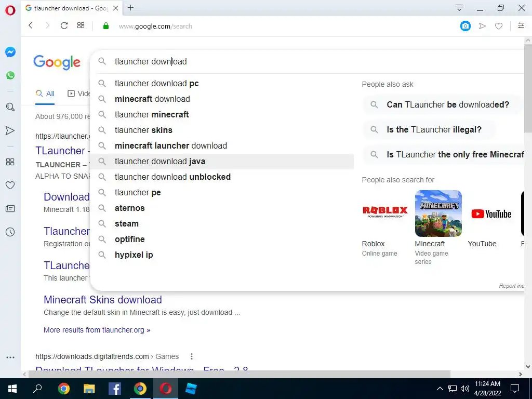The height and width of the screenshot is (399, 532).
Task: Click Report inappropriate predictions link
Action: (511, 286)
